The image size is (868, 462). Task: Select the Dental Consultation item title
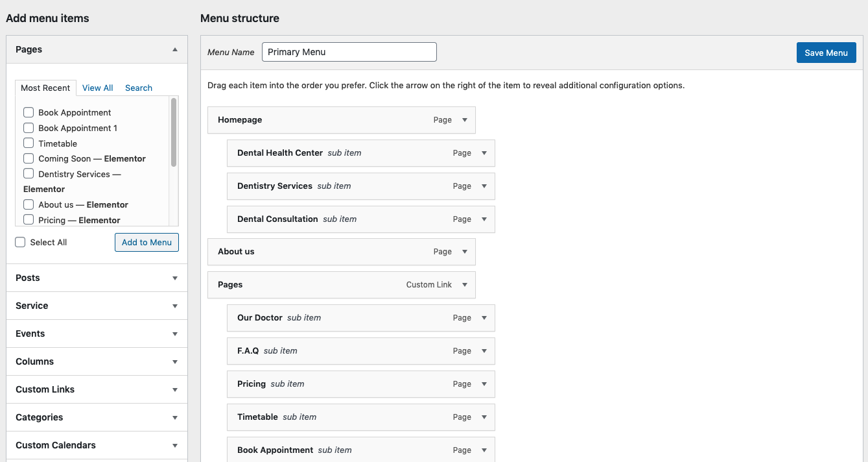277,219
